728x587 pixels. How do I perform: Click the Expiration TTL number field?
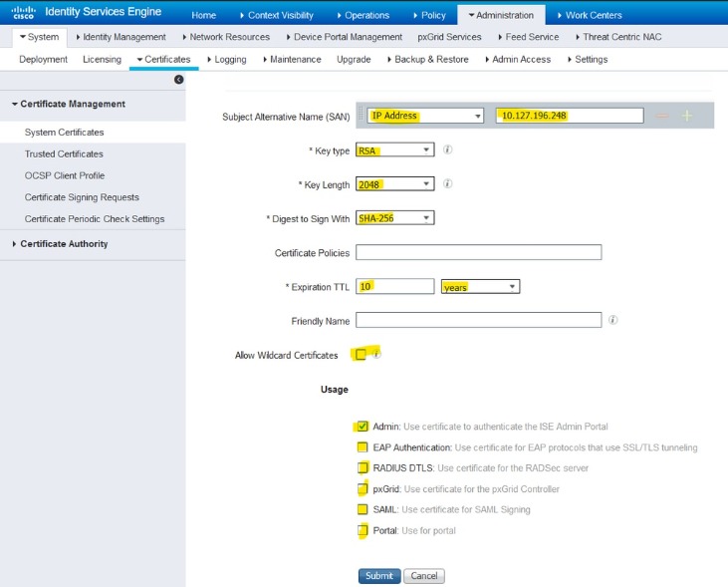click(395, 286)
